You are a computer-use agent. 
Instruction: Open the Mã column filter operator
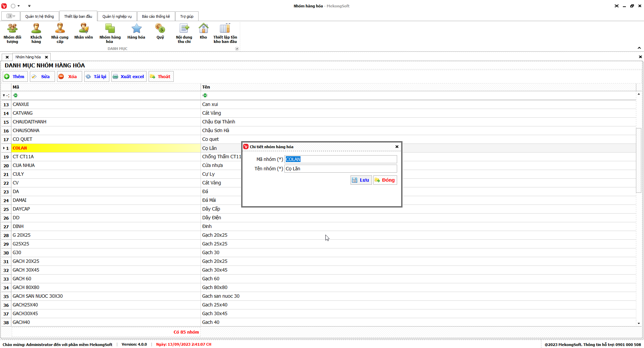coord(15,96)
